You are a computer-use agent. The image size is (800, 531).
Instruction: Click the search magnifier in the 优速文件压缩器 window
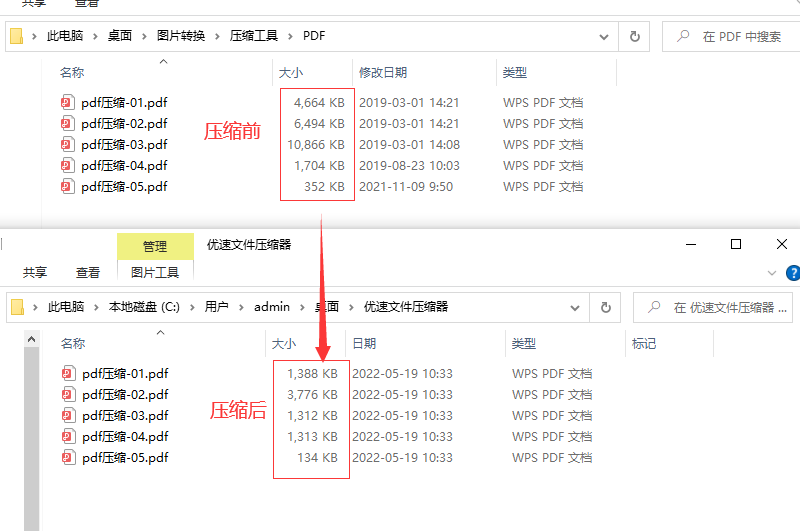[x=654, y=307]
